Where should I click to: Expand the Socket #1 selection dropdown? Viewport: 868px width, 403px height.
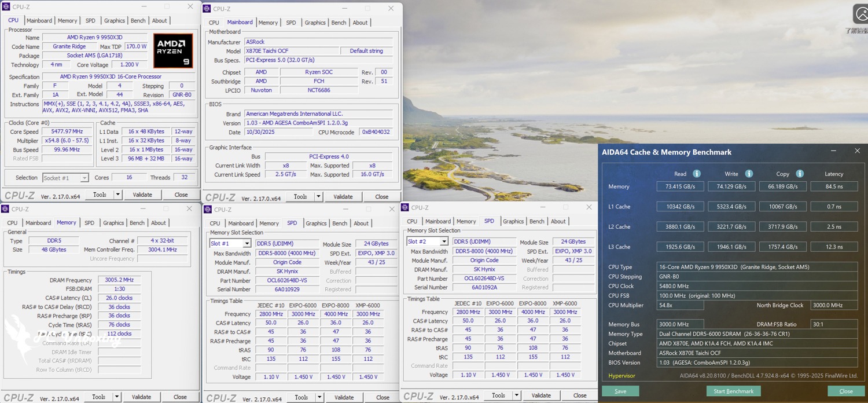tap(84, 178)
